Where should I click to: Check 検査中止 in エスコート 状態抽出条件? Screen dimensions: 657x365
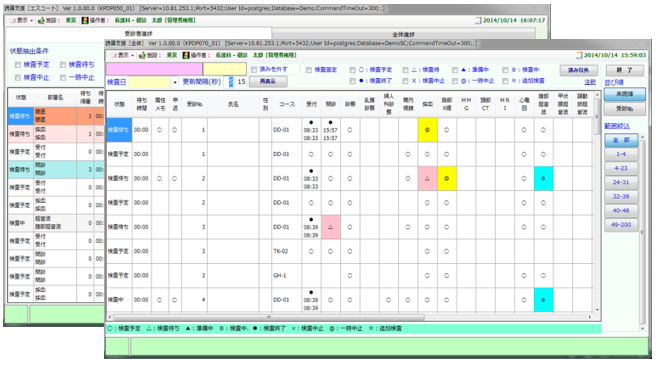coord(18,78)
